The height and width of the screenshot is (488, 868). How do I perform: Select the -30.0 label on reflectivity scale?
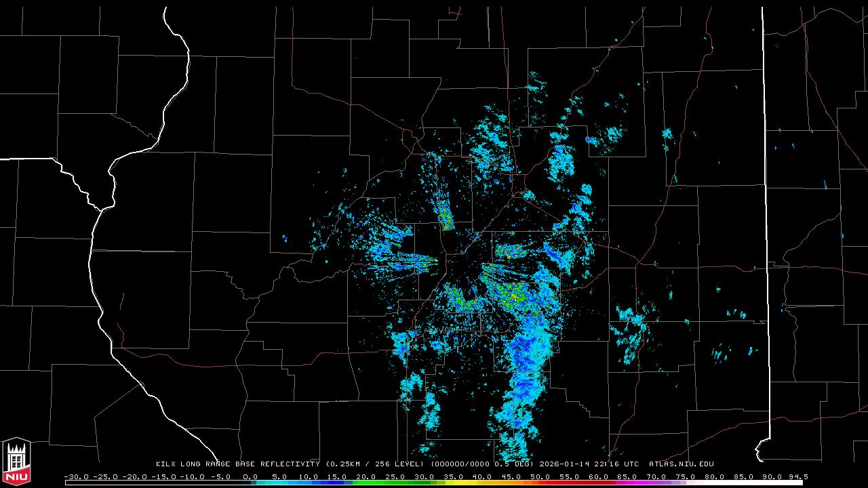tap(75, 476)
